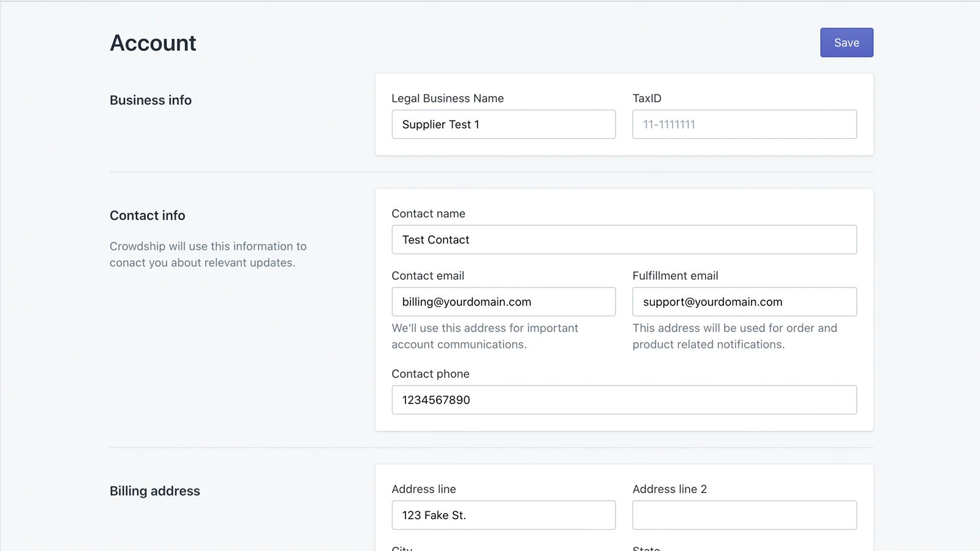Click the Account page heading
This screenshot has width=980, height=551.
click(x=153, y=43)
